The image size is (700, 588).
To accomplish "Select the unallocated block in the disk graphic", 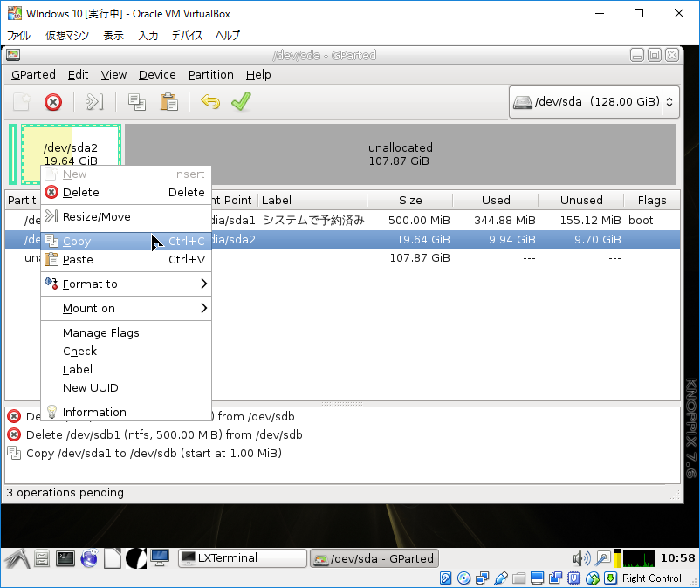I will coord(401,154).
